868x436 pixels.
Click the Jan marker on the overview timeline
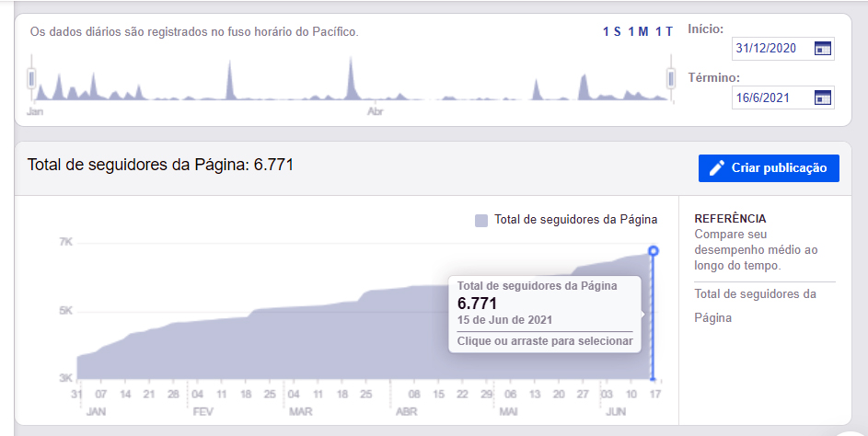(x=36, y=111)
